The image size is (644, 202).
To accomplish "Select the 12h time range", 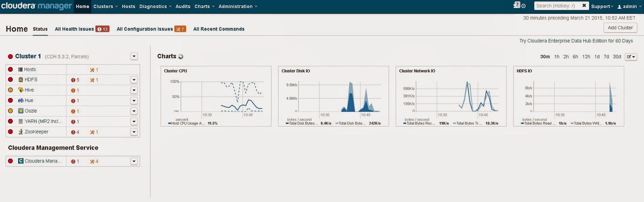I will pos(586,57).
